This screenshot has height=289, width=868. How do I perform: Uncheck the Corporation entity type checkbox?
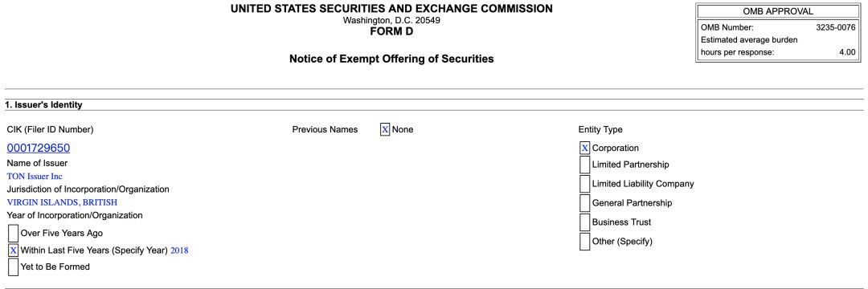[x=584, y=148]
